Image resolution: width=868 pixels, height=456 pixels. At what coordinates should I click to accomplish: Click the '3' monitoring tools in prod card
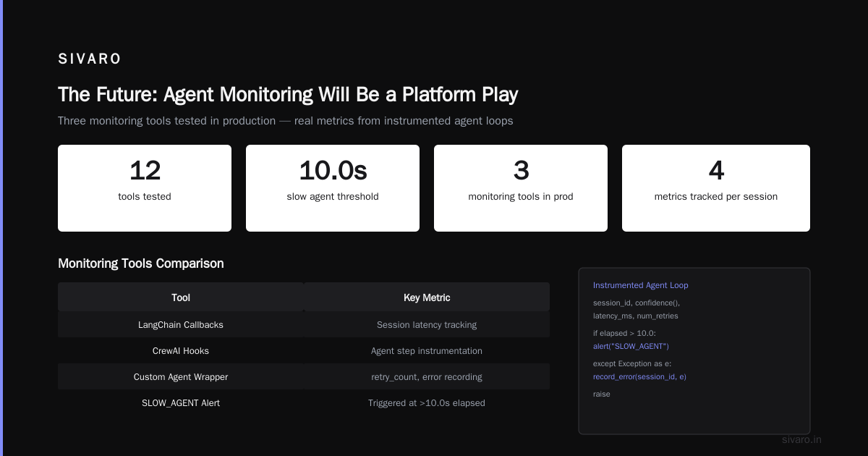[521, 188]
